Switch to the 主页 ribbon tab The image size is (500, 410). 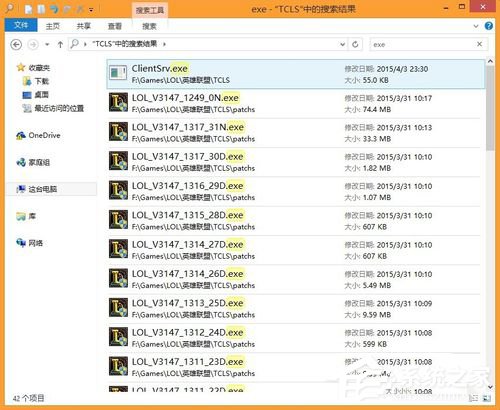[53, 26]
